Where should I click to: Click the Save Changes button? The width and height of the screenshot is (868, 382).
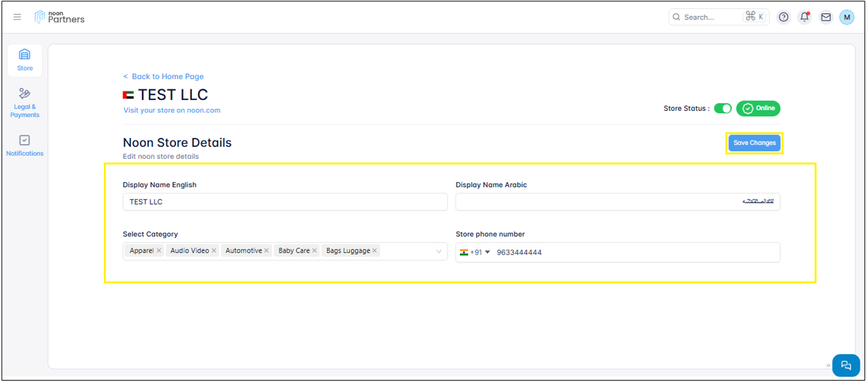coord(754,143)
